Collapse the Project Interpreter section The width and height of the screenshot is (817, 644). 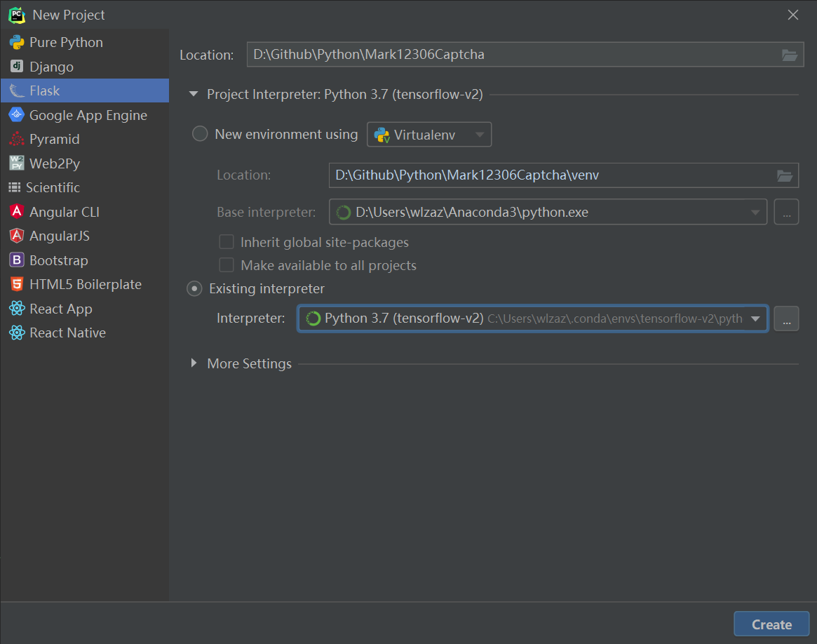tap(194, 94)
